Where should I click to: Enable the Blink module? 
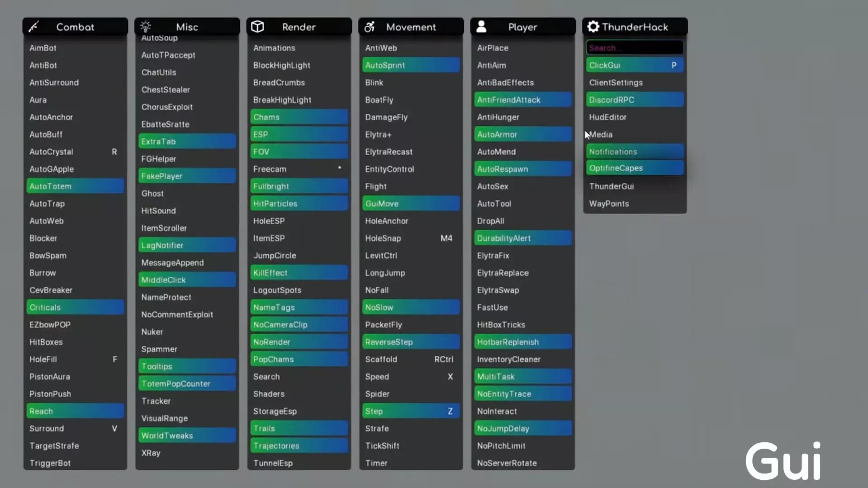click(411, 83)
